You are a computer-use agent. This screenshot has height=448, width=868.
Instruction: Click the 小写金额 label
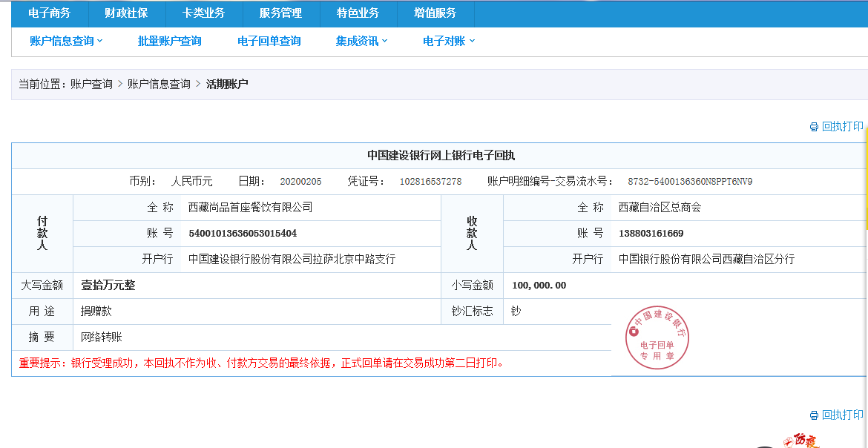coord(472,285)
